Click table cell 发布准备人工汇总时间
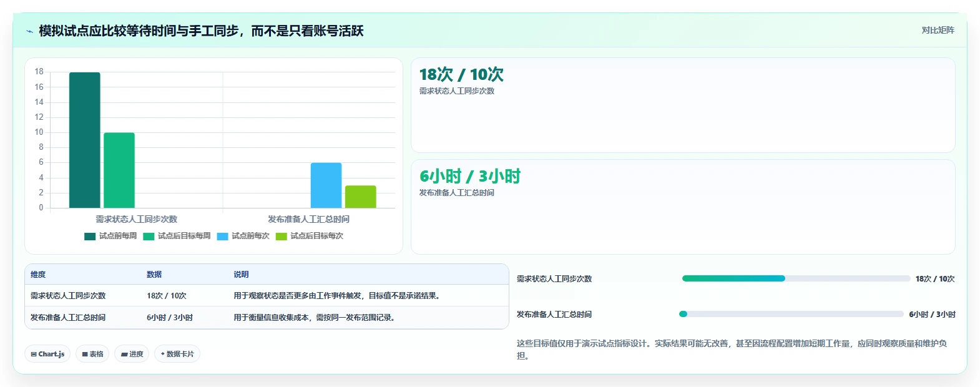The image size is (980, 387). pyautogui.click(x=68, y=318)
